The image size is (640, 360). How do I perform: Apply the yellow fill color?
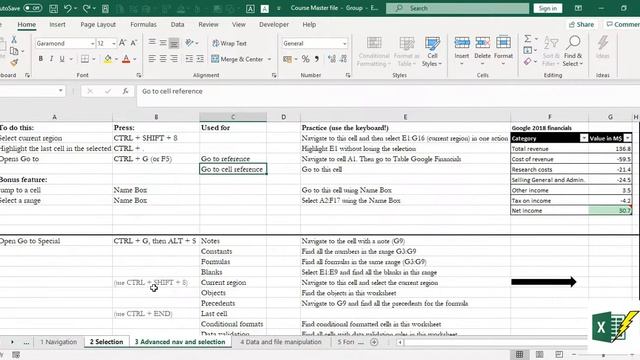coord(108,59)
